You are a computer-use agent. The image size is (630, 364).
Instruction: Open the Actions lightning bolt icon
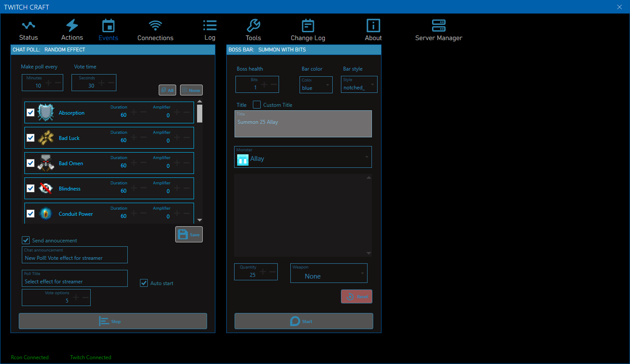72,26
